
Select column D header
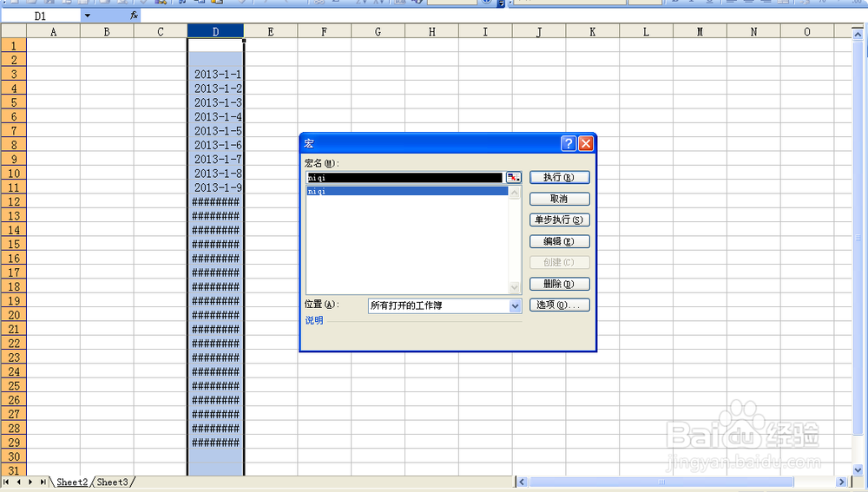[x=215, y=31]
